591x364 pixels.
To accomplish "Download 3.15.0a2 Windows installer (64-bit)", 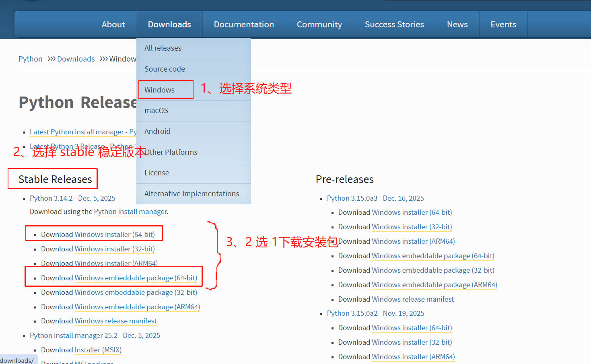I will tap(412, 328).
